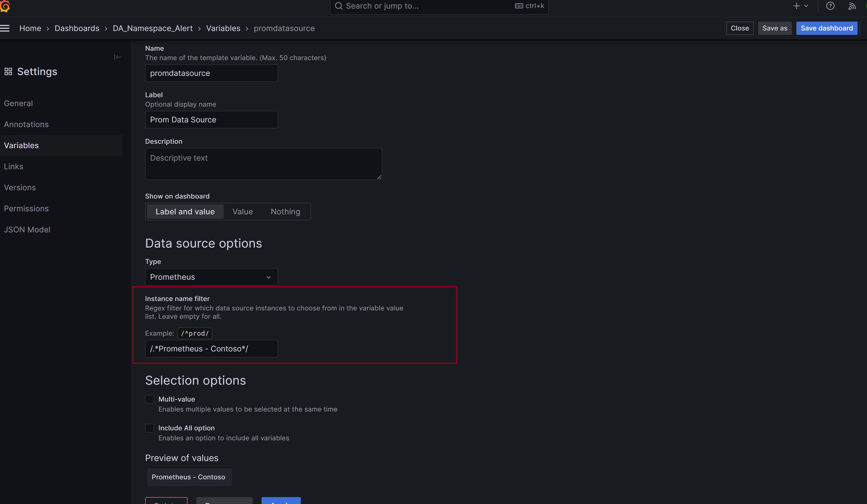
Task: Click the Save dashboard button
Action: pyautogui.click(x=827, y=28)
